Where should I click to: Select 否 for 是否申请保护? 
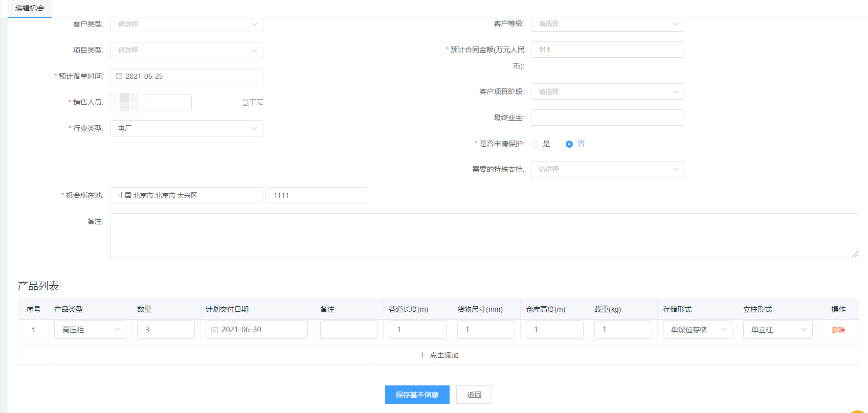coord(569,144)
